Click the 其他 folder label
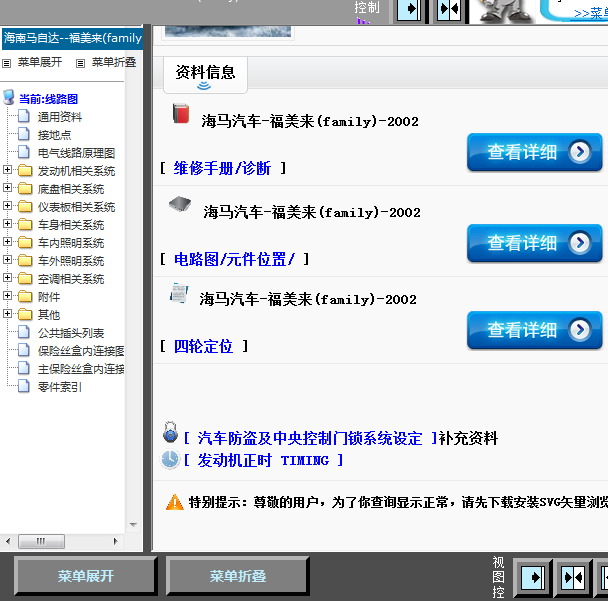The width and height of the screenshot is (608, 601). point(49,315)
